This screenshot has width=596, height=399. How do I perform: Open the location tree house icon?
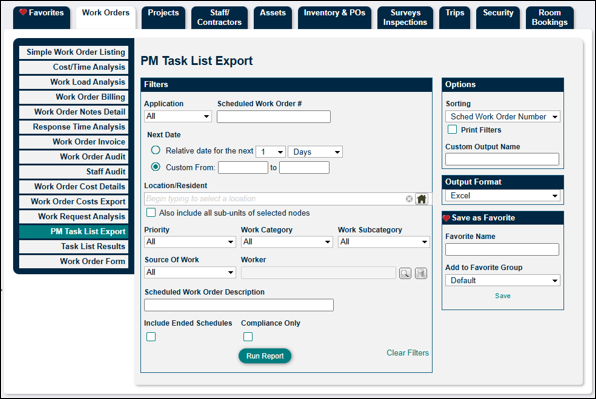point(421,199)
